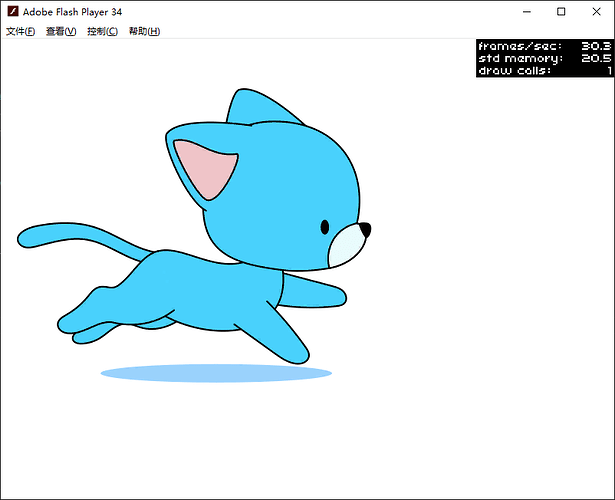The image size is (615, 500).
Task: Click the draw calls line in the stats overlay
Action: click(x=545, y=70)
